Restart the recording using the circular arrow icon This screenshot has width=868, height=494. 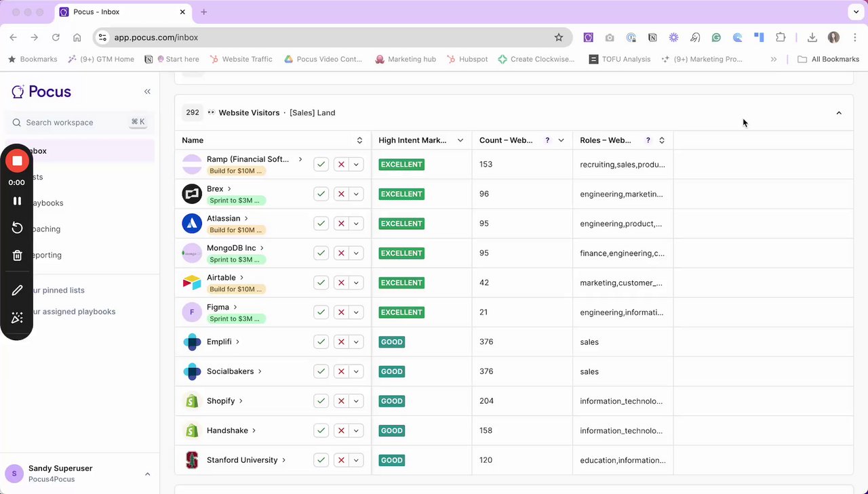pyautogui.click(x=17, y=228)
